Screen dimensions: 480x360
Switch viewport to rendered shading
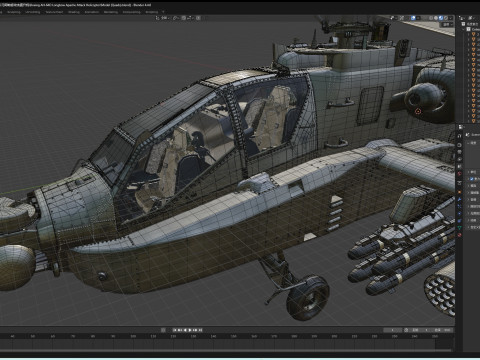coord(446,18)
